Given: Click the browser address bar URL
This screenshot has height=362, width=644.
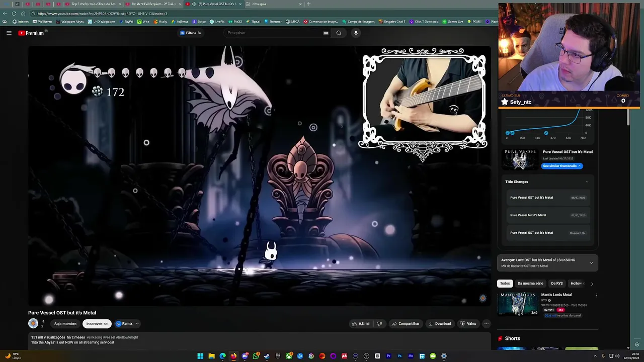Looking at the screenshot, I should point(102,14).
